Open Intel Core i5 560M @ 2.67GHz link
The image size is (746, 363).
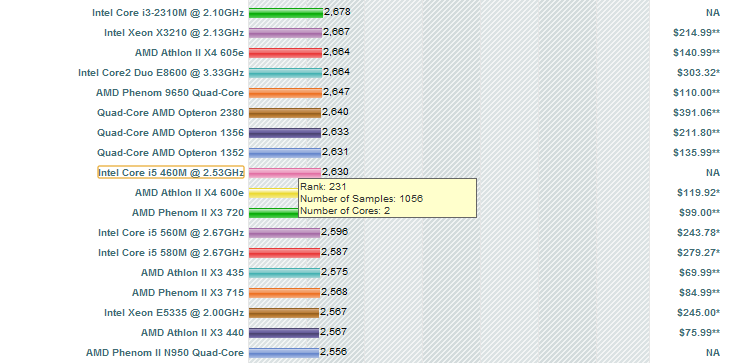click(171, 233)
